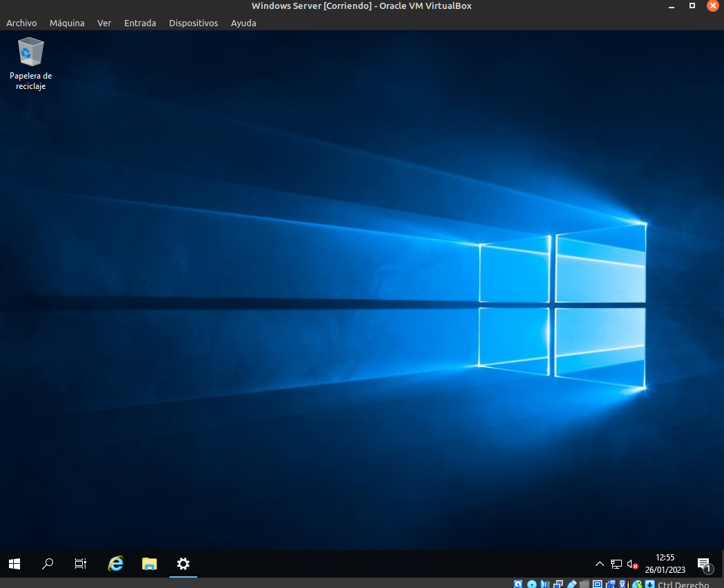This screenshot has width=724, height=588.
Task: Open the Máquina menu
Action: pos(67,23)
